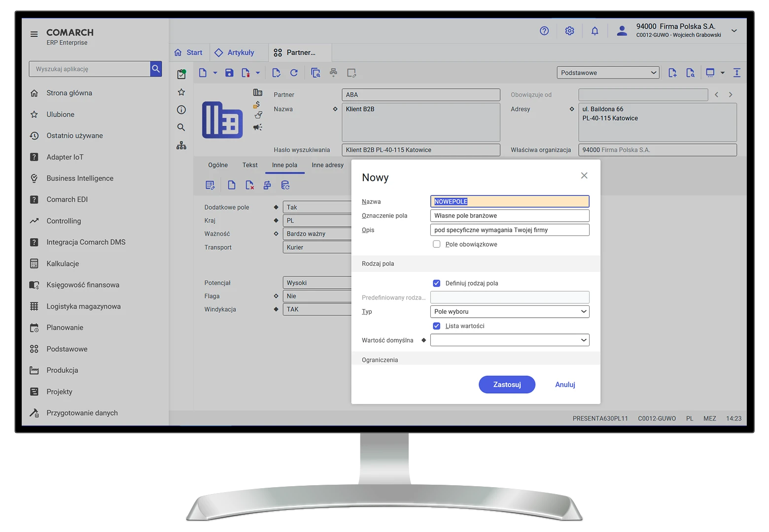Click the Oznaczenie pola input field
The height and width of the screenshot is (532, 769).
[510, 216]
